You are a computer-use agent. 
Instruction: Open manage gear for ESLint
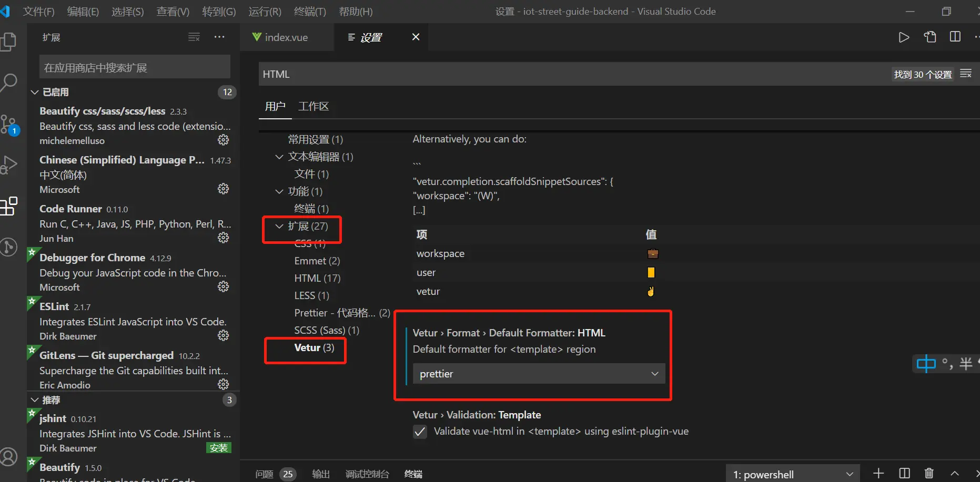pos(224,335)
